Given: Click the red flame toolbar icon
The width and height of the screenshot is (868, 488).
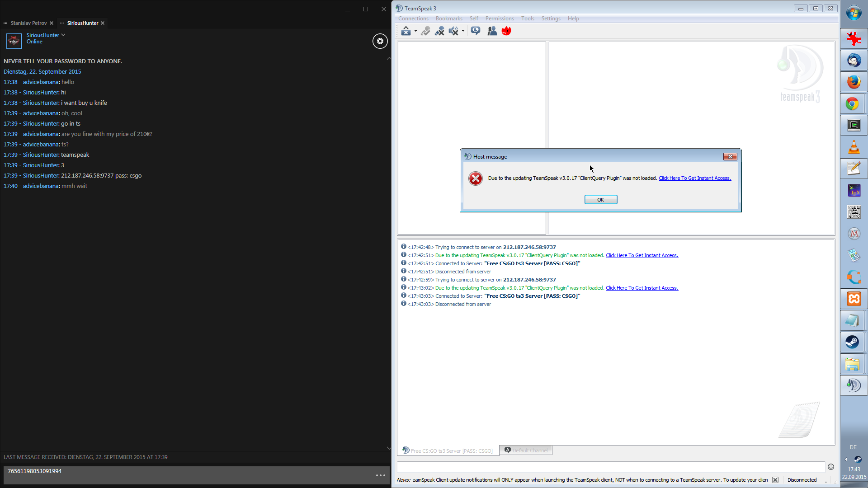Looking at the screenshot, I should click(x=506, y=31).
